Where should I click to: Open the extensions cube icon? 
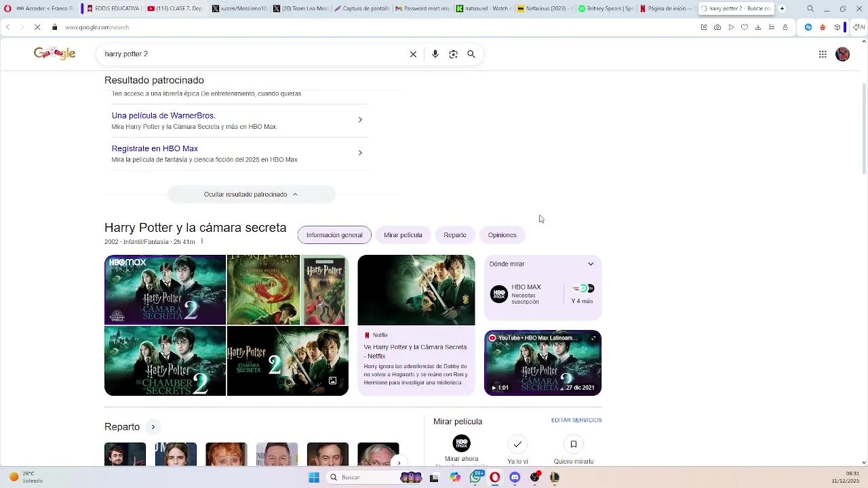[837, 27]
